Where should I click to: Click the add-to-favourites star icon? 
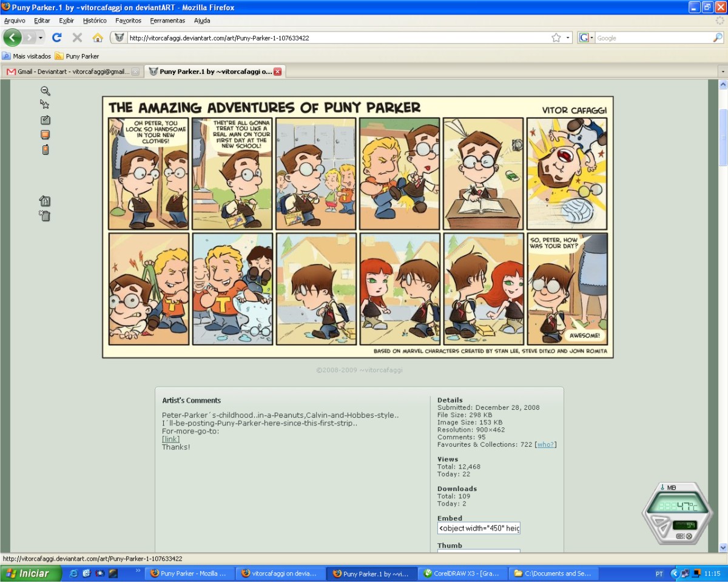tap(45, 105)
